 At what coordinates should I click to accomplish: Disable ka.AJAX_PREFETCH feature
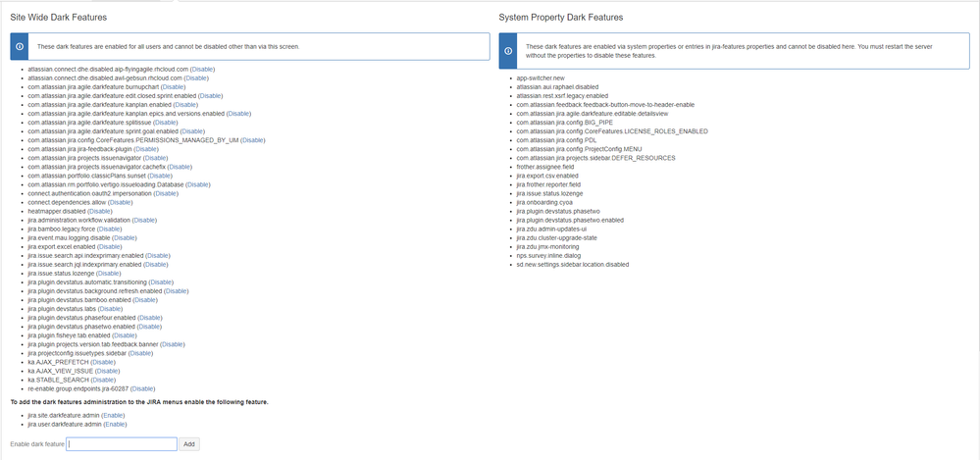[103, 362]
